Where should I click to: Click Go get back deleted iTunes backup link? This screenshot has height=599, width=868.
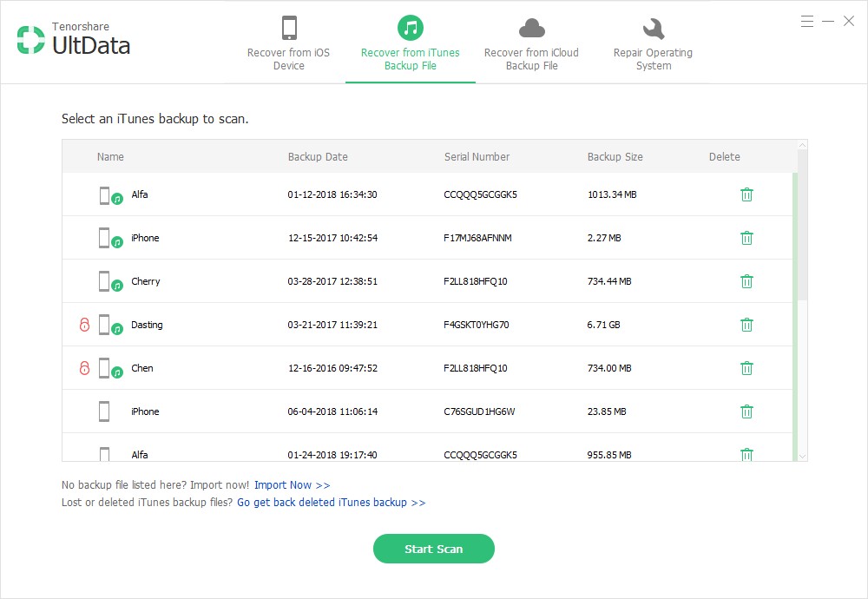click(x=331, y=502)
